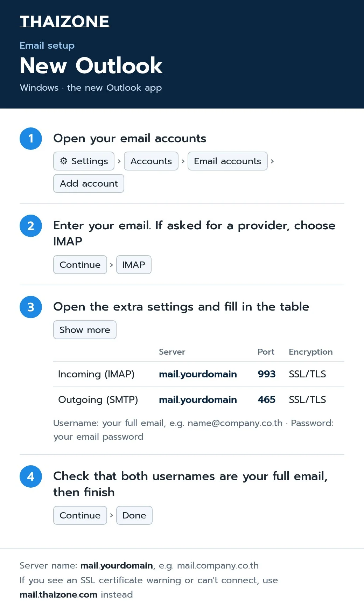Image resolution: width=364 pixels, height=613 pixels.
Task: Click the Email accounts chip
Action: coord(227,161)
